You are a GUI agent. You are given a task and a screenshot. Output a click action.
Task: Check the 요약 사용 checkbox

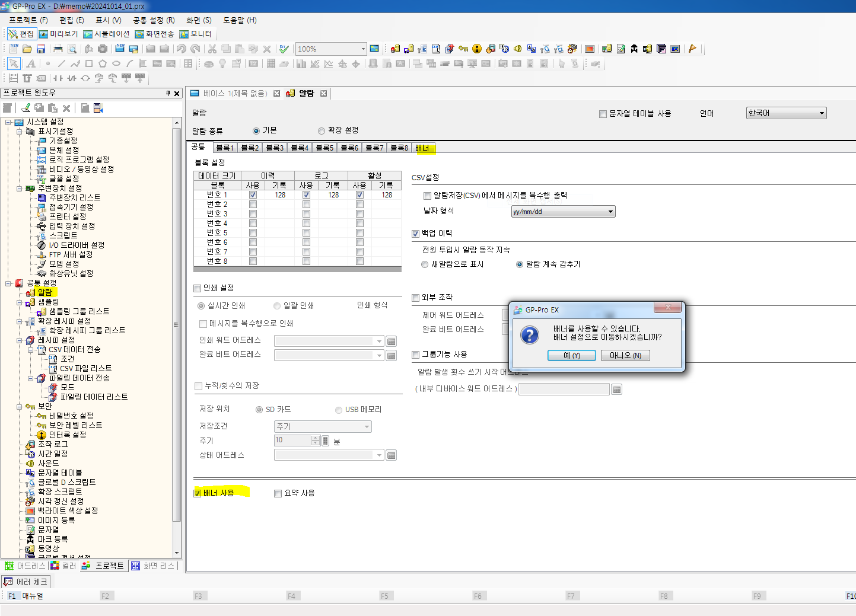278,493
